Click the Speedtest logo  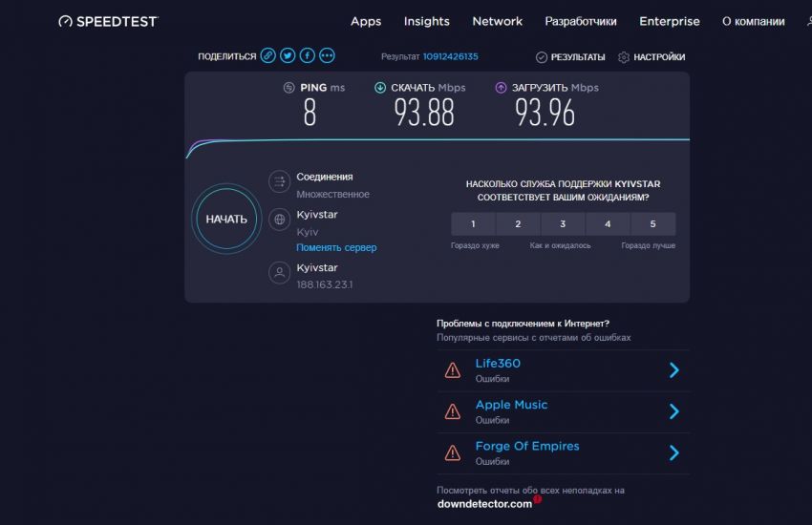pyautogui.click(x=108, y=21)
